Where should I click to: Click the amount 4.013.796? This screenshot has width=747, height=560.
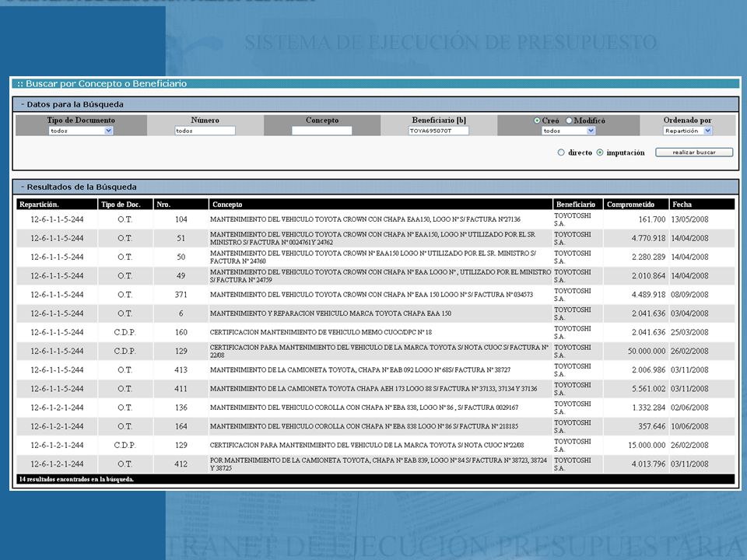[648, 464]
